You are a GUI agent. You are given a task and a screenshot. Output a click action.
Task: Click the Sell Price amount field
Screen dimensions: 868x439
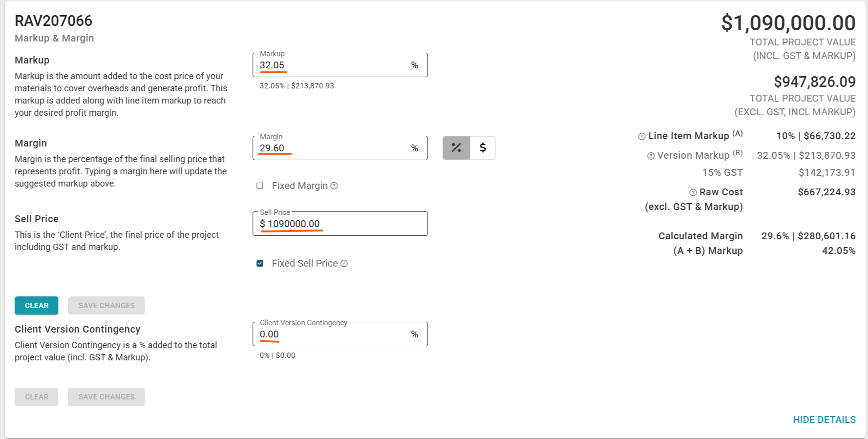click(x=342, y=224)
